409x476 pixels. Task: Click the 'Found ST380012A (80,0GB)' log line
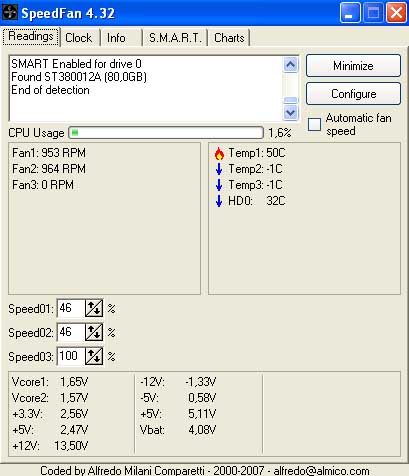click(x=79, y=77)
